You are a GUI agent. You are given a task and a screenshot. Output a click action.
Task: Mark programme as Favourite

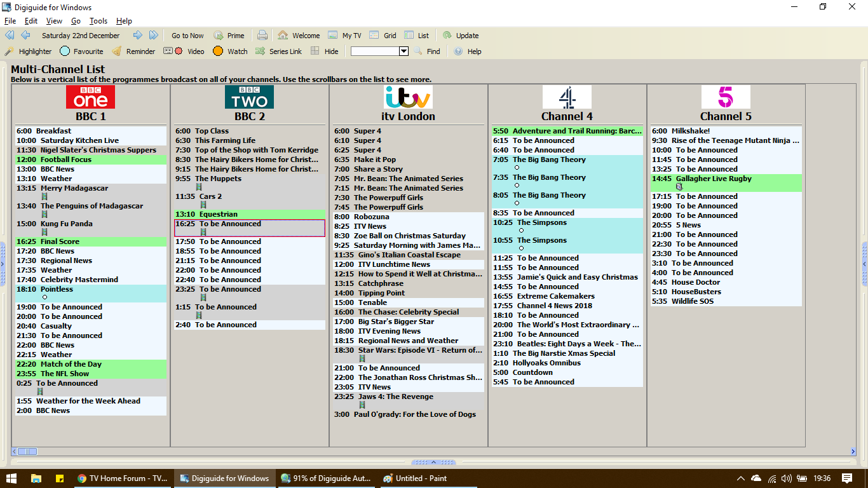pos(81,51)
